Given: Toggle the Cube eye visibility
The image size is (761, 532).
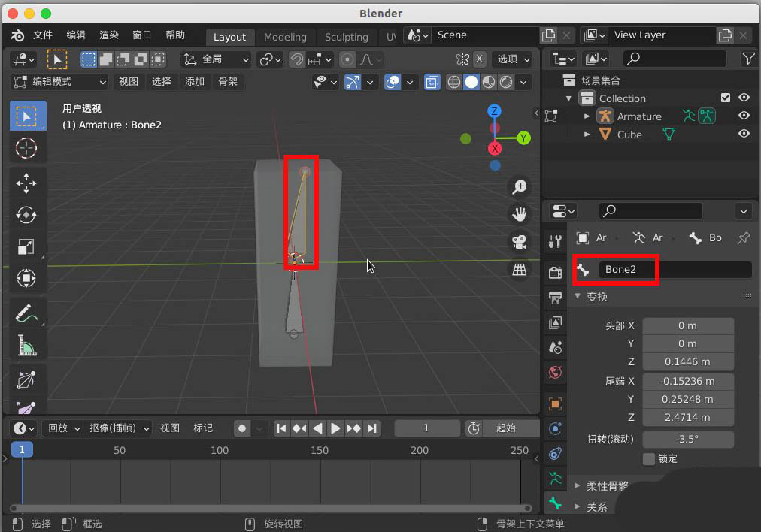Looking at the screenshot, I should (744, 134).
